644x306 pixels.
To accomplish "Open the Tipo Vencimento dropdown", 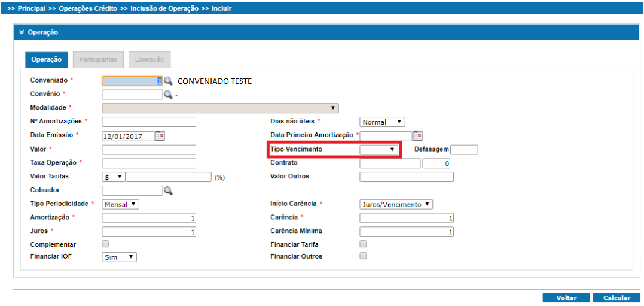I will 380,149.
